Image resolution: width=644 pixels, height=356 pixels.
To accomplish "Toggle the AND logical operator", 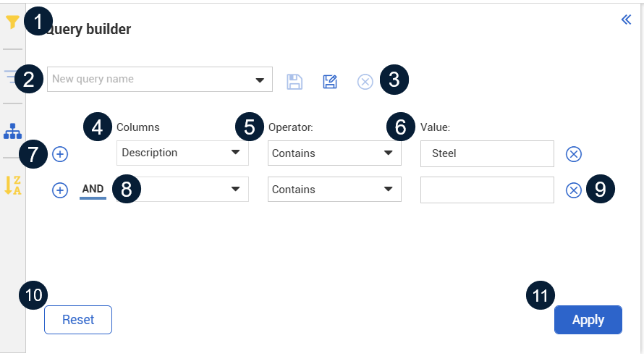I will point(93,190).
